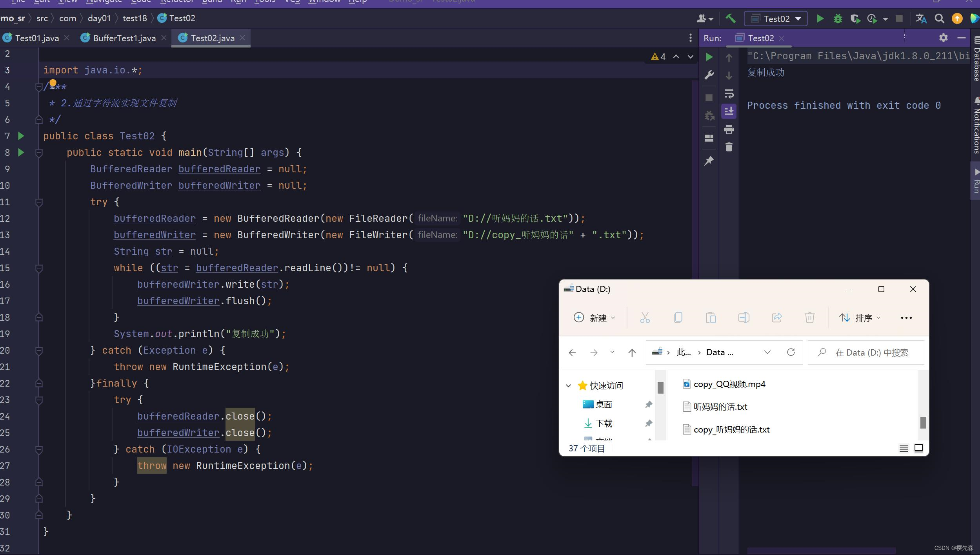Select the file copy_听妈妈的话.txt
This screenshot has height=555, width=980.
[731, 429]
